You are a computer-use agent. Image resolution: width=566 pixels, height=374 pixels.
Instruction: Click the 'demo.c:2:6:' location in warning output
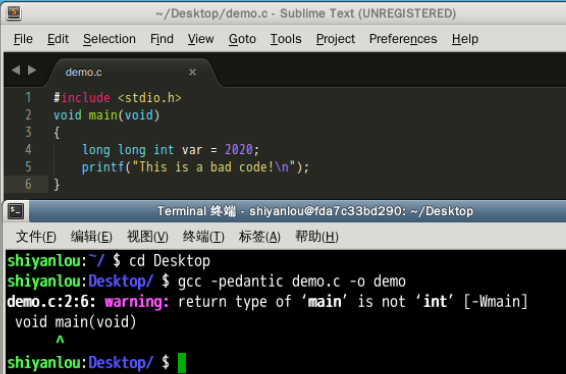pyautogui.click(x=51, y=301)
